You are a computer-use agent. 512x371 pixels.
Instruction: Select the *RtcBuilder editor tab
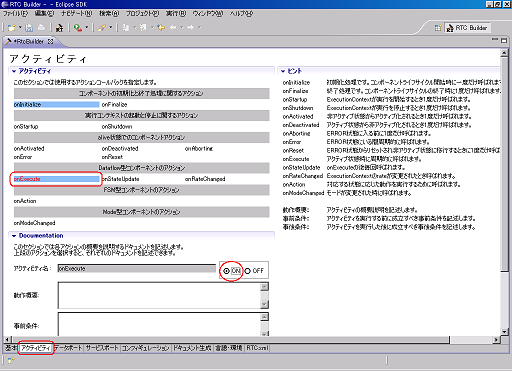(29, 42)
